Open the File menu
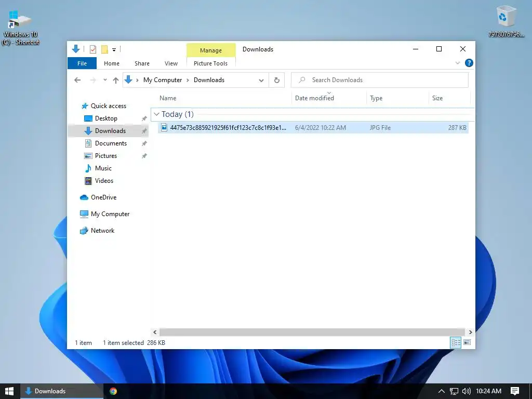 coord(82,63)
